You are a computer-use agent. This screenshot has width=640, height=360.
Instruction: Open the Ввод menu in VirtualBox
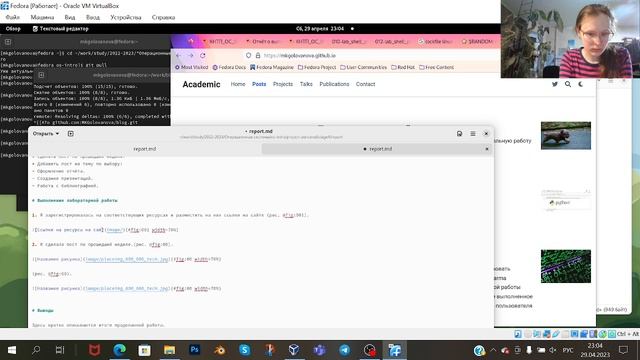93,18
